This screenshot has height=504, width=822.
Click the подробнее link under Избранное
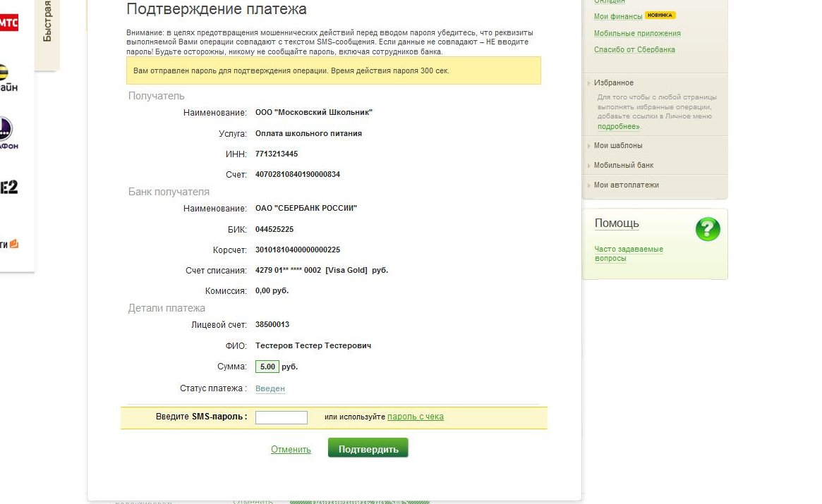point(619,126)
